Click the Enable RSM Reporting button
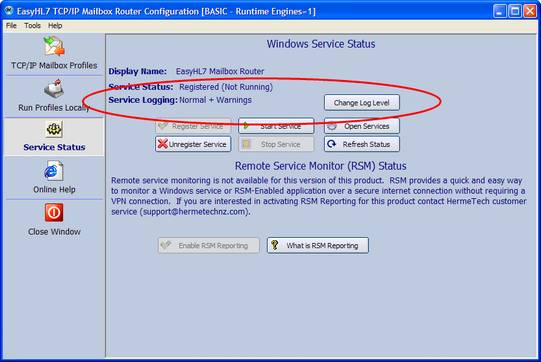Image resolution: width=541 pixels, height=362 pixels. [x=208, y=245]
